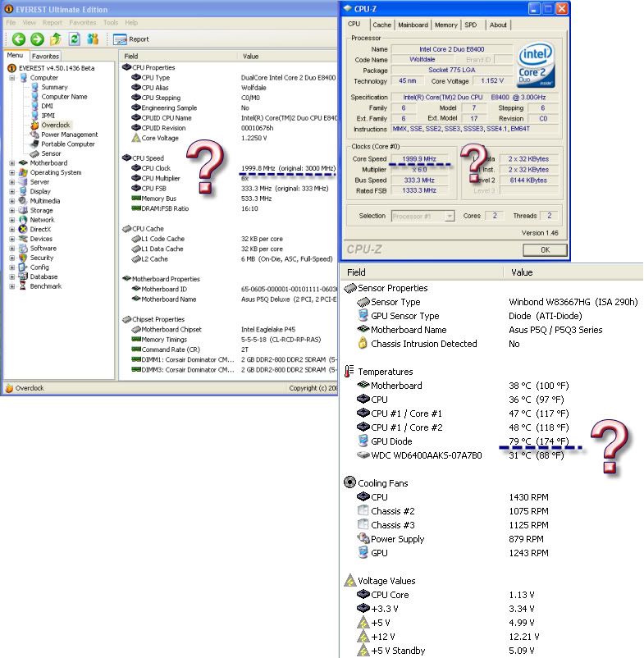This screenshot has height=658, width=644.
Task: Click the Up level arrow icon
Action: coord(56,39)
